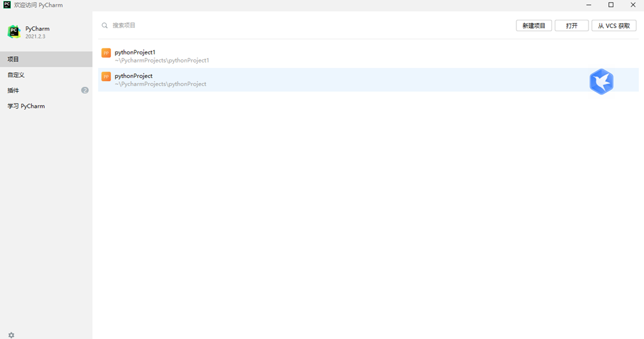Click the 新建项目 button
The width and height of the screenshot is (644, 339).
coord(534,26)
